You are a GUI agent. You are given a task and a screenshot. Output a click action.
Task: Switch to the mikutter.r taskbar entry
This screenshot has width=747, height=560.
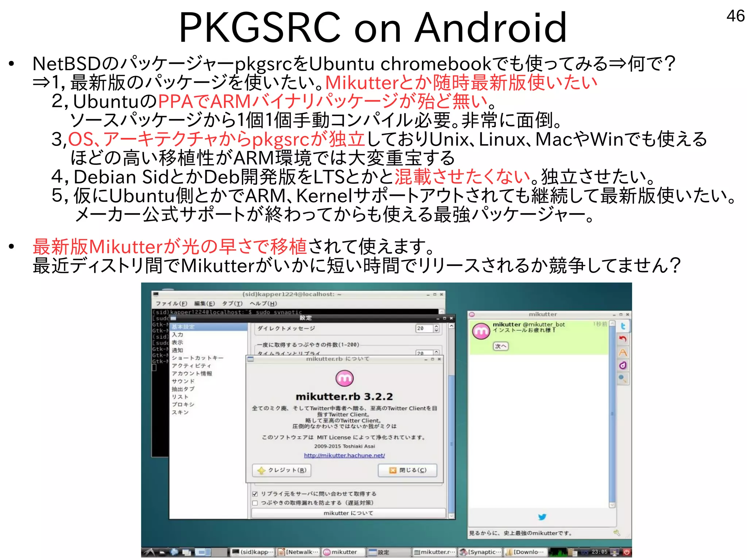434,552
